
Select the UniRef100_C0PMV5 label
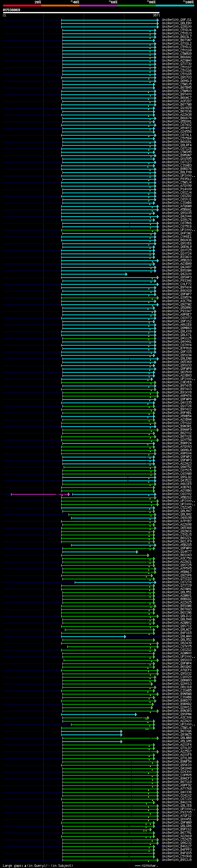pos(176,775)
